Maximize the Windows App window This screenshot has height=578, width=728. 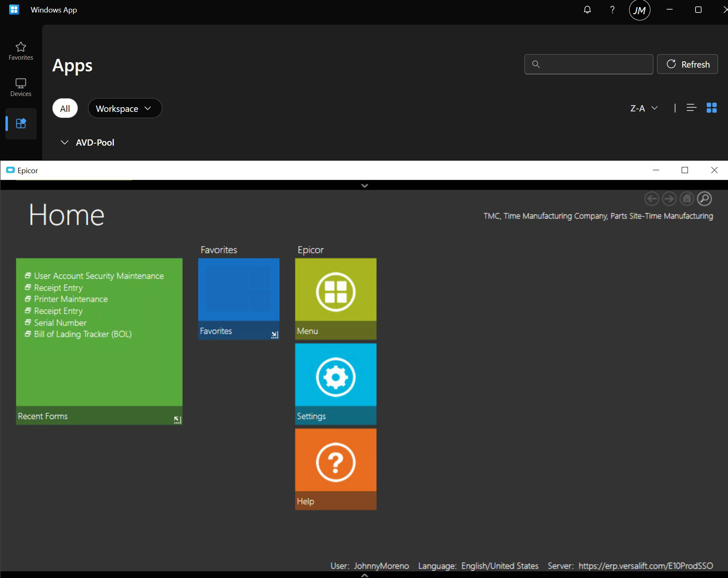point(698,10)
